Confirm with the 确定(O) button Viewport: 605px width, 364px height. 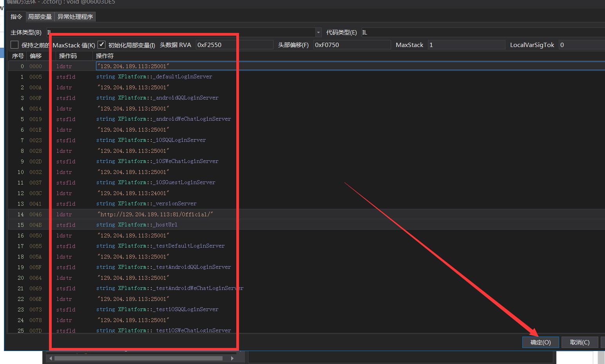point(540,342)
